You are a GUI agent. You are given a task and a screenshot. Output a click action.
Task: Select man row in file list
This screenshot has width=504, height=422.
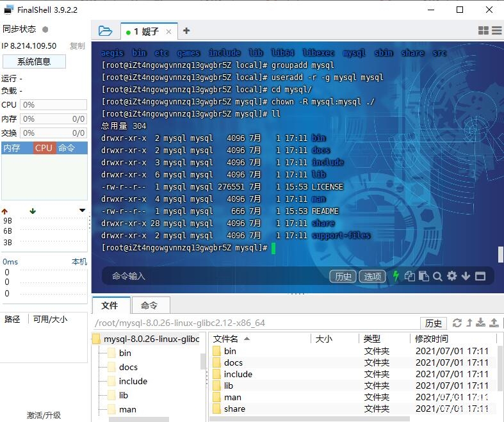point(353,397)
